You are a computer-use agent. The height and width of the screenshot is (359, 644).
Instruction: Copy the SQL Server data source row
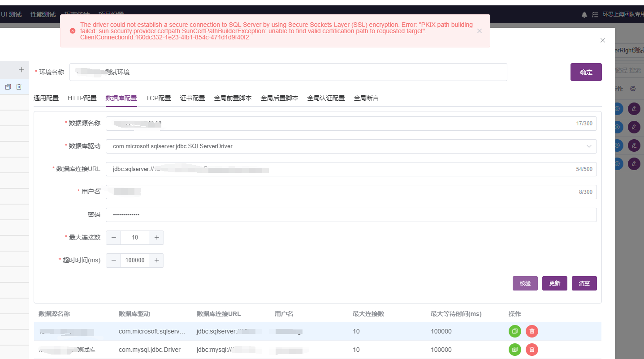[515, 331]
